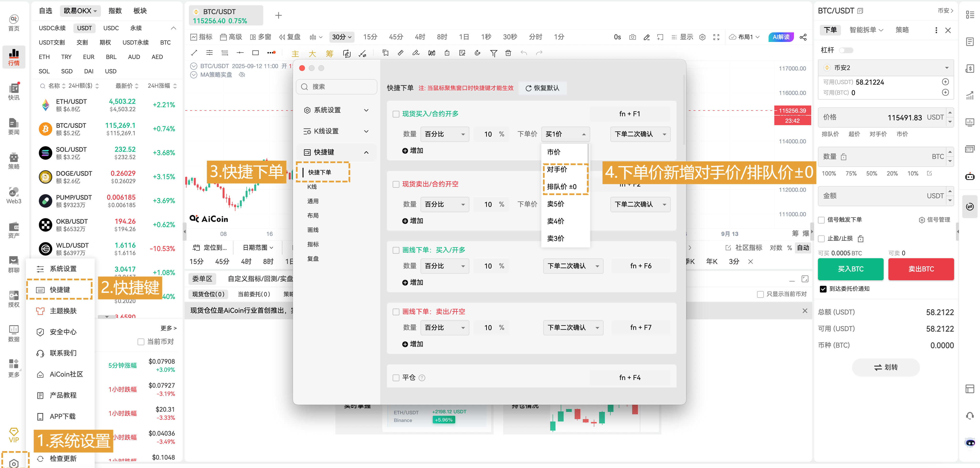The height and width of the screenshot is (468, 980).
Task: Toggle MA策略实盘 visibility eye icon
Action: pyautogui.click(x=242, y=75)
